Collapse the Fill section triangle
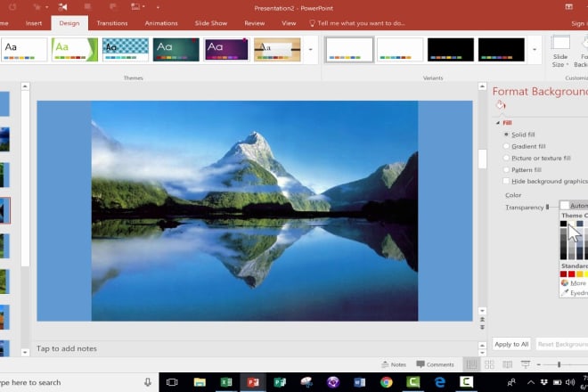This screenshot has height=392, width=588. point(498,123)
